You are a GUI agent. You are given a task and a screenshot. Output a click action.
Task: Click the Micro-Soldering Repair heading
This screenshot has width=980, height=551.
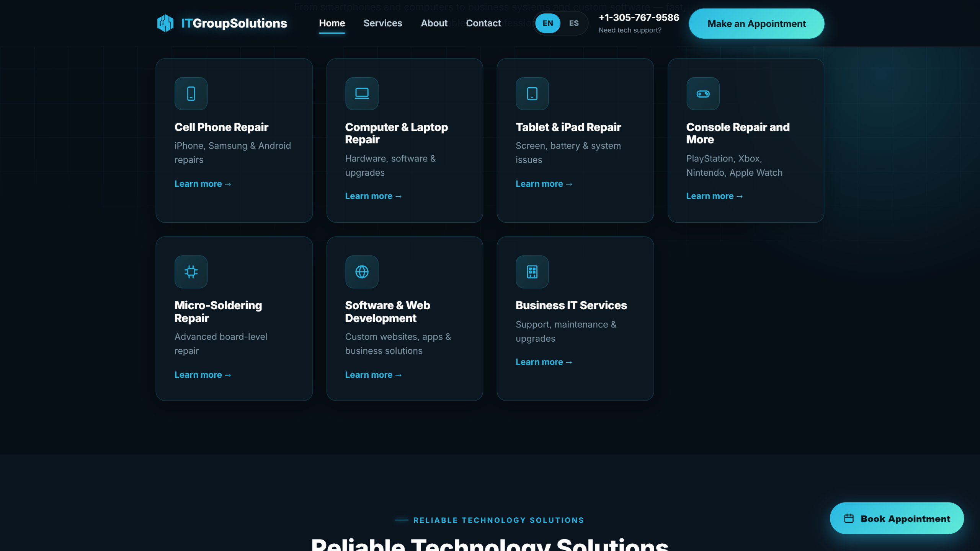tap(218, 311)
